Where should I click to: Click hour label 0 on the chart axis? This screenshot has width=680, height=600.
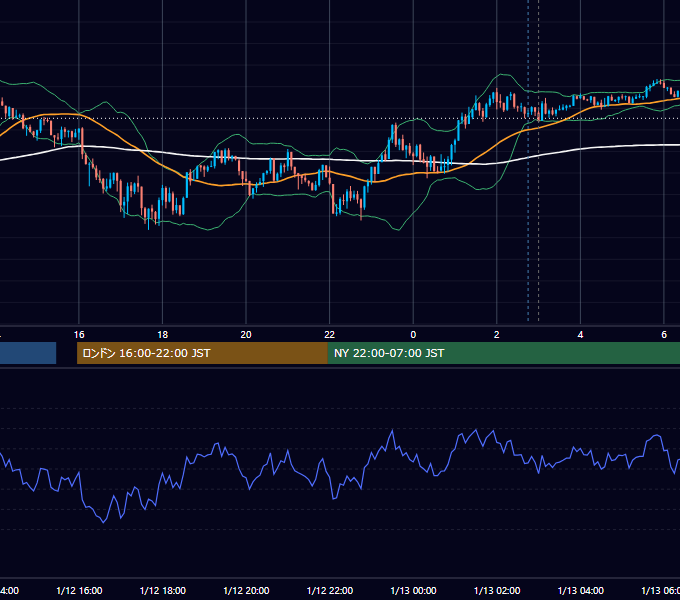click(413, 335)
